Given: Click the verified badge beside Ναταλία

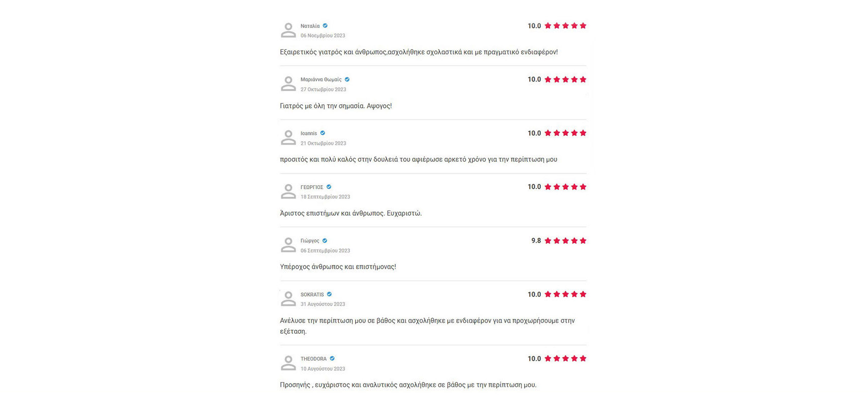Looking at the screenshot, I should click(x=325, y=25).
